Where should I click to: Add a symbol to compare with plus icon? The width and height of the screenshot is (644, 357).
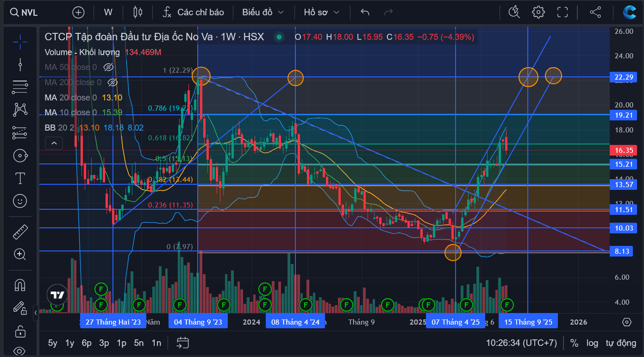79,13
